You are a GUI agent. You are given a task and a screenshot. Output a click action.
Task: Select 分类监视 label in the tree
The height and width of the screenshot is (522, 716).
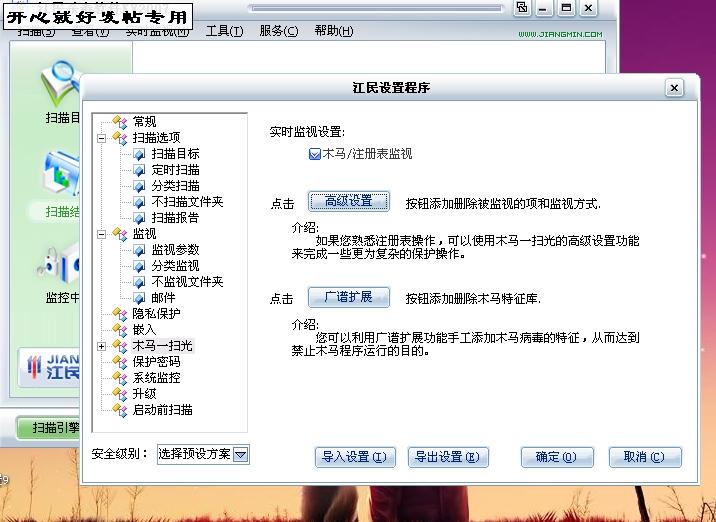tap(175, 266)
